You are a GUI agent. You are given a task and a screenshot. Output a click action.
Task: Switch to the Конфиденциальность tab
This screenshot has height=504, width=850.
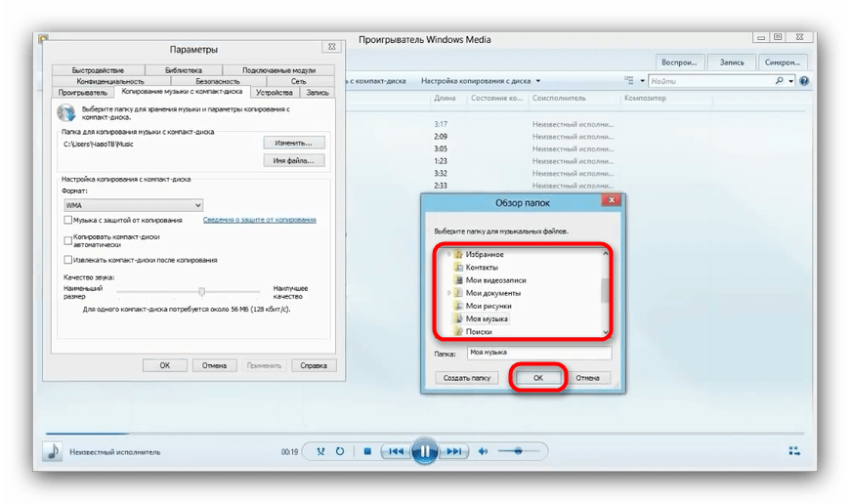point(110,81)
